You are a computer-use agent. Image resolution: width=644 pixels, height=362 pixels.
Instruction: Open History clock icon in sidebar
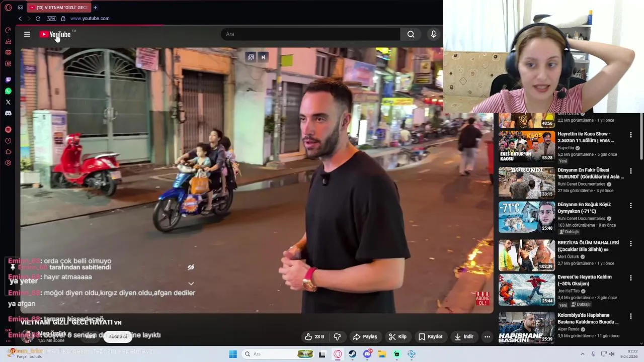click(8, 141)
